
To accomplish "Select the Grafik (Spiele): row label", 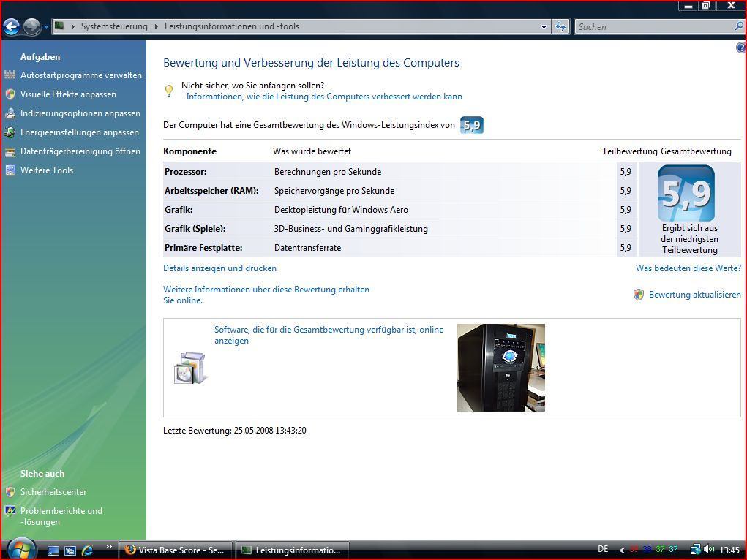I will coord(195,229).
